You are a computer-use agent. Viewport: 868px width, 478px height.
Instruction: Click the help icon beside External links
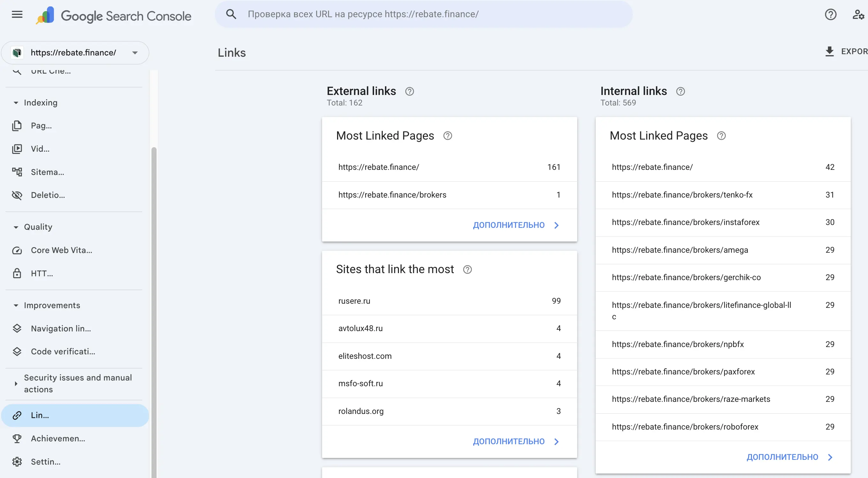(x=409, y=91)
